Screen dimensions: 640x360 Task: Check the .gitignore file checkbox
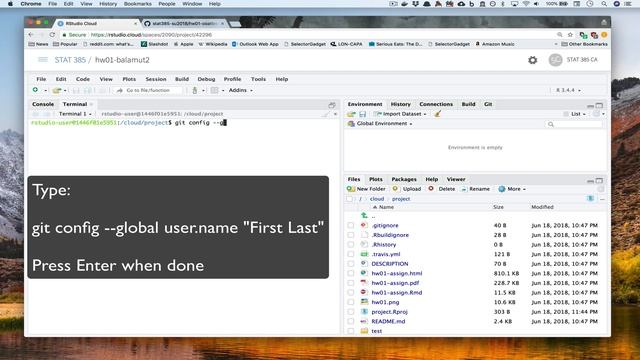point(351,225)
